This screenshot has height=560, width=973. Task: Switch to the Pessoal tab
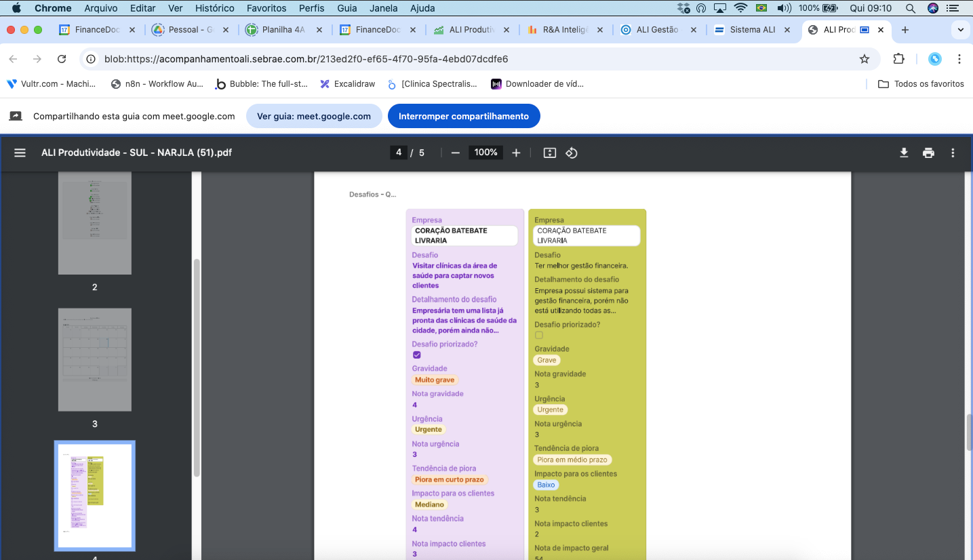pos(191,30)
